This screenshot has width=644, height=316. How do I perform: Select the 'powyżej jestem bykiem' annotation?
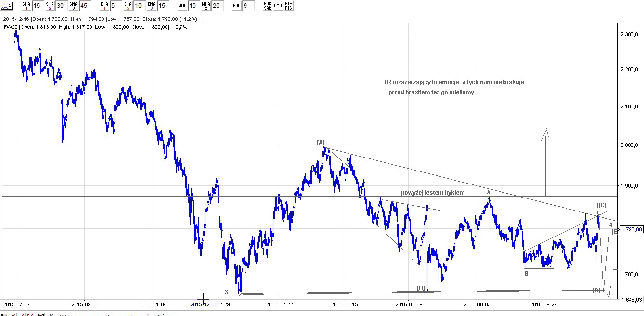click(433, 193)
